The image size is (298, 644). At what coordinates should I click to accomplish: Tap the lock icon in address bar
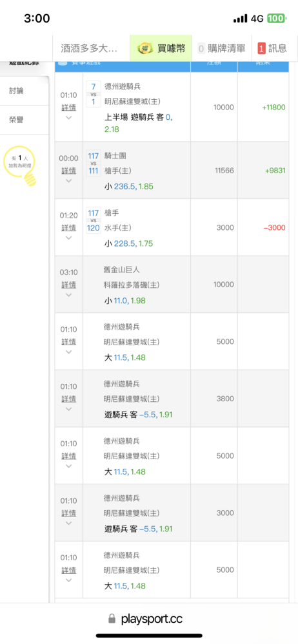pos(112,618)
